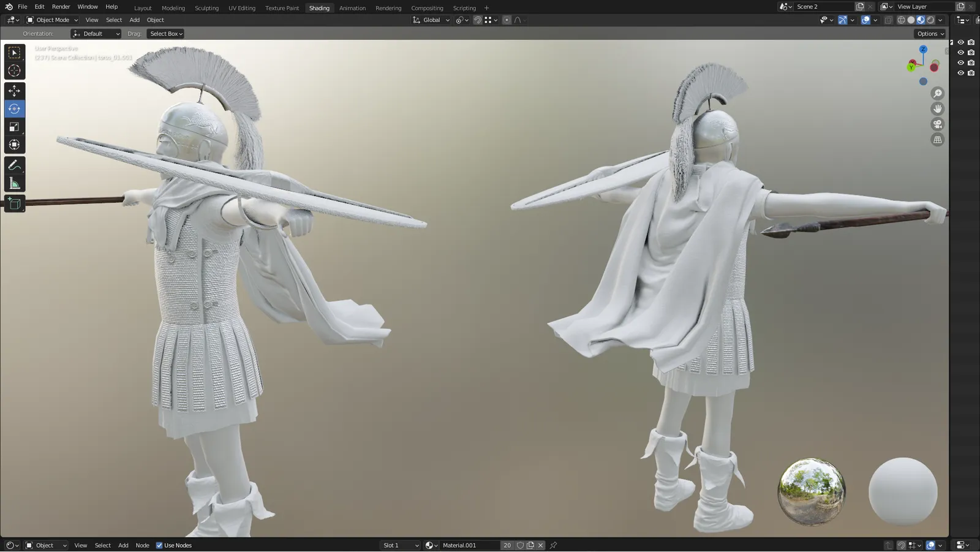
Task: Open the File menu
Action: pyautogui.click(x=23, y=7)
